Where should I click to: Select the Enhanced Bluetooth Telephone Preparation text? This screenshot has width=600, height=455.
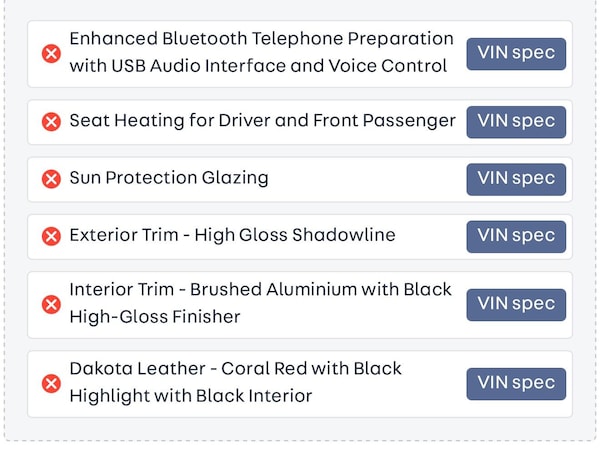(x=261, y=39)
